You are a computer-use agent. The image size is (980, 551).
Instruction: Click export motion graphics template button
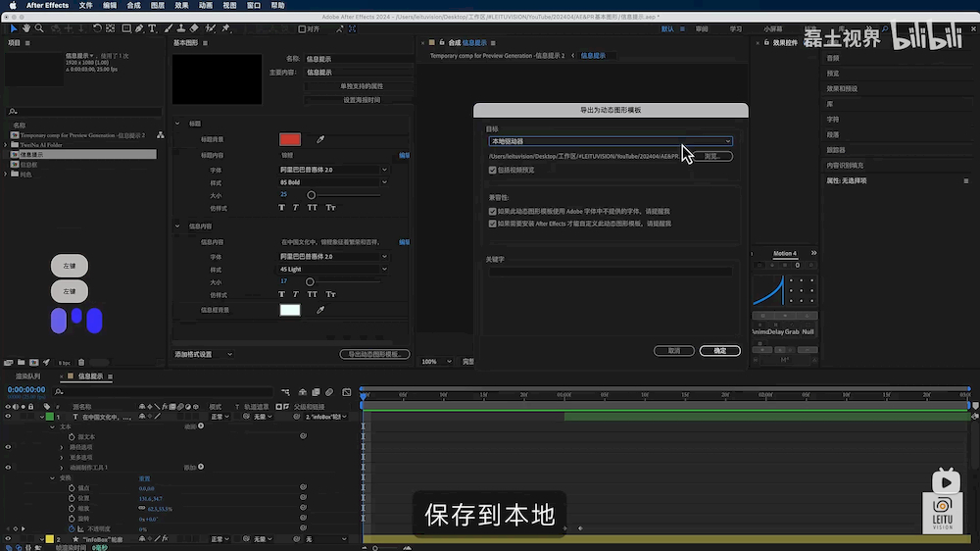[x=375, y=354]
